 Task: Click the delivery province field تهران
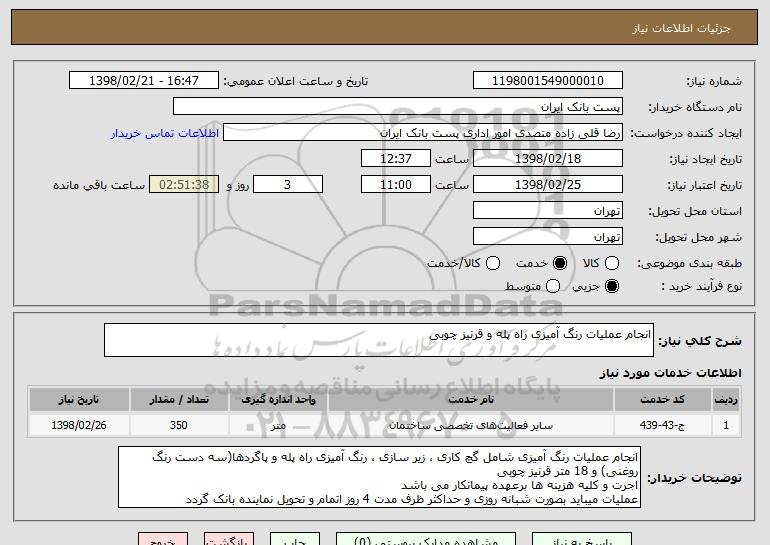click(548, 211)
